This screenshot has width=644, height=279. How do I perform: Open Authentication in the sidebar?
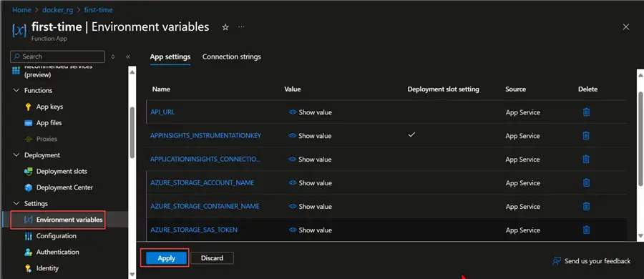pyautogui.click(x=57, y=252)
